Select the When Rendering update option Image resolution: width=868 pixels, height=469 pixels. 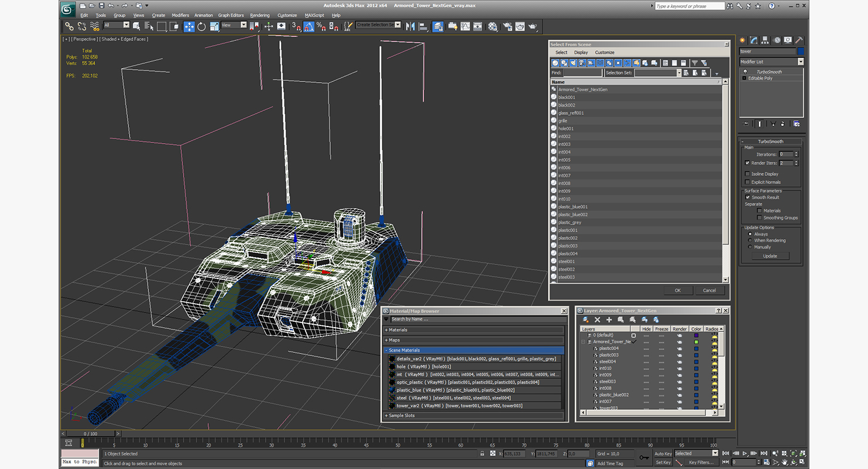pos(750,240)
